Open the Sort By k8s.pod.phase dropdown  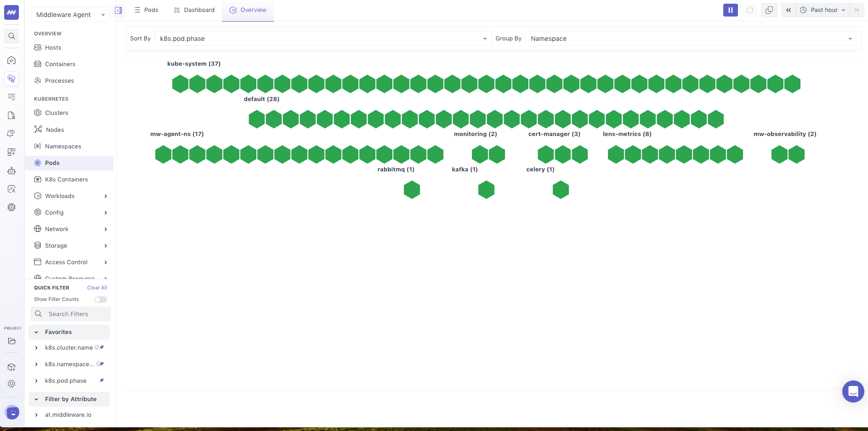pos(323,39)
